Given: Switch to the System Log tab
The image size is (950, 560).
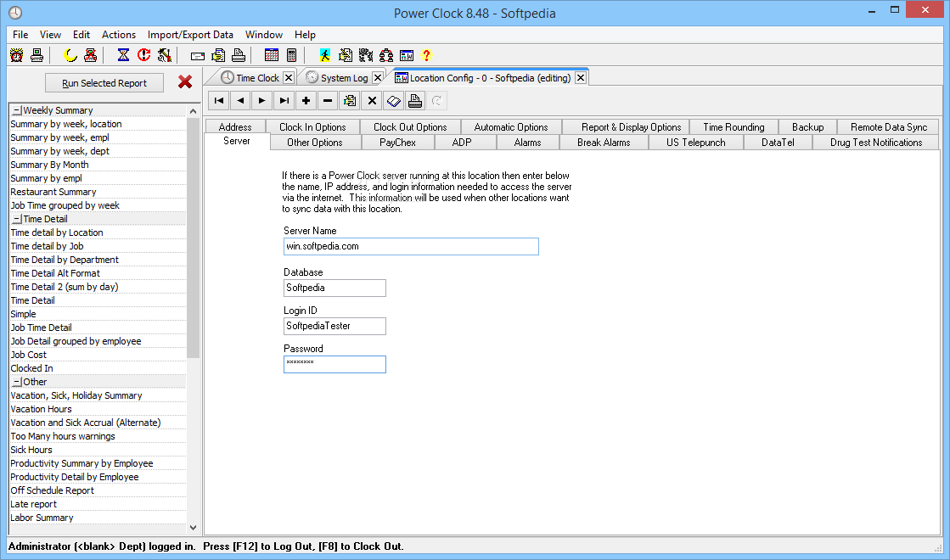Looking at the screenshot, I should (x=344, y=78).
